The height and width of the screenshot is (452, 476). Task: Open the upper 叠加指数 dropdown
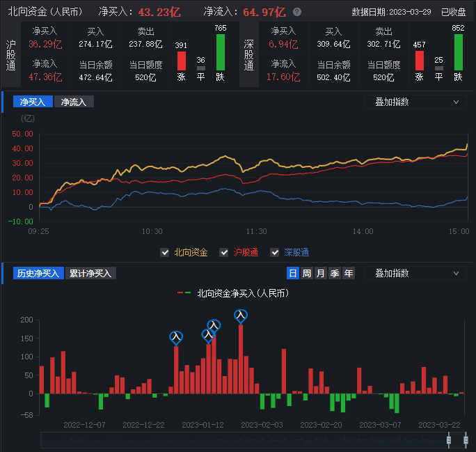415,102
